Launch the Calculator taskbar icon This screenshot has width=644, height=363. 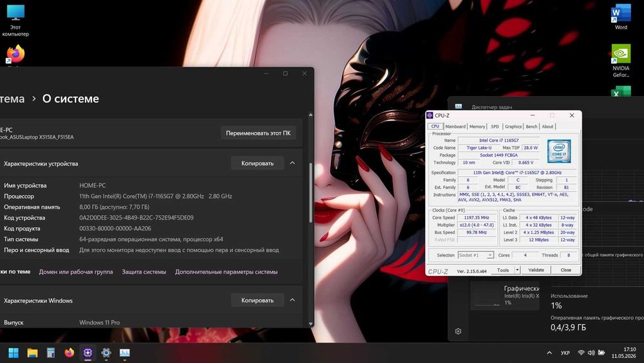(50, 353)
